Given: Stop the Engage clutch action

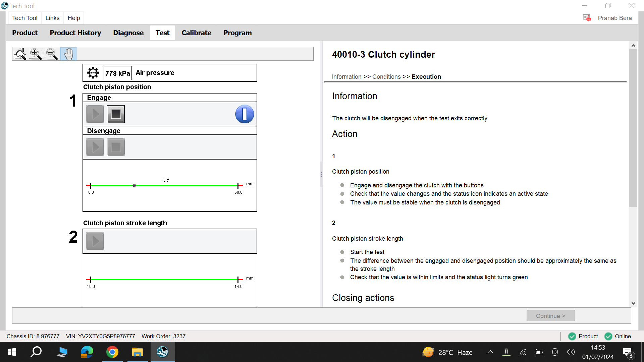Looking at the screenshot, I should (x=116, y=114).
